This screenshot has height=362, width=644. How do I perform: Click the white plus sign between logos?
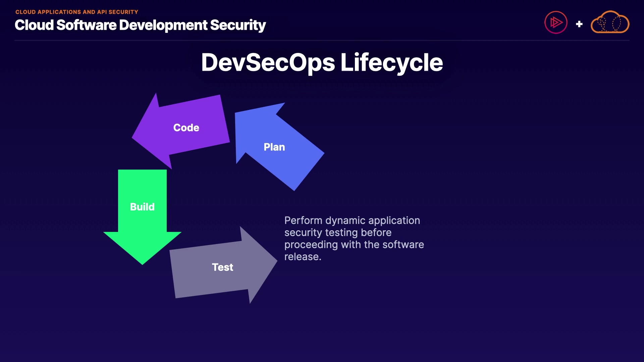(x=579, y=24)
